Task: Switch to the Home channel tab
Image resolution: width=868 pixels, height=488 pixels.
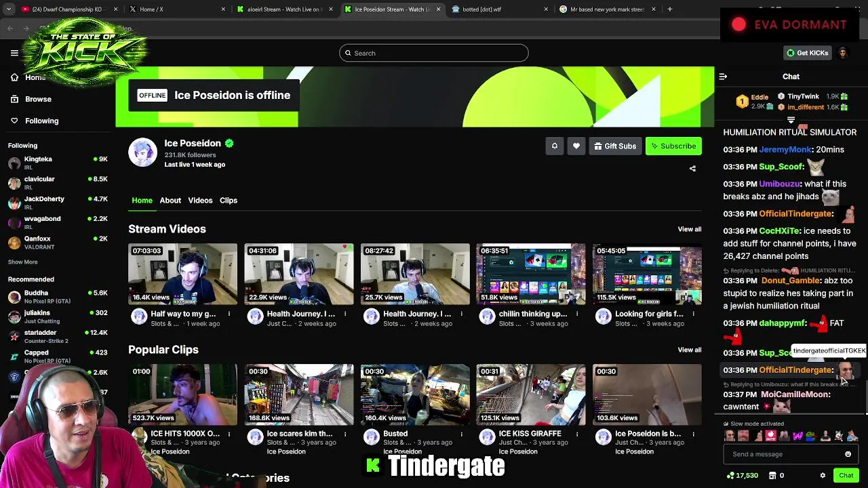Action: [142, 200]
